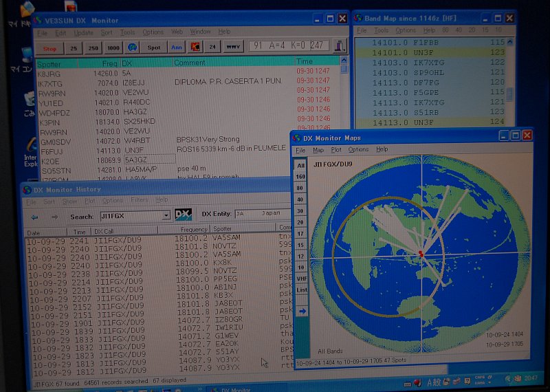Select the history row spotted by PP5EG
The width and height of the screenshot is (550, 392).
click(158, 280)
